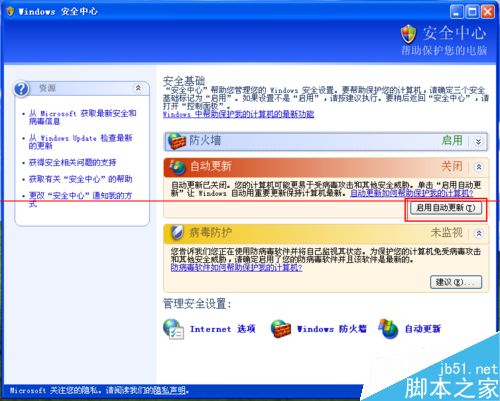Open link Windows 中帮助保护我的计算机的最新功能
The height and width of the screenshot is (401, 500).
point(238,114)
